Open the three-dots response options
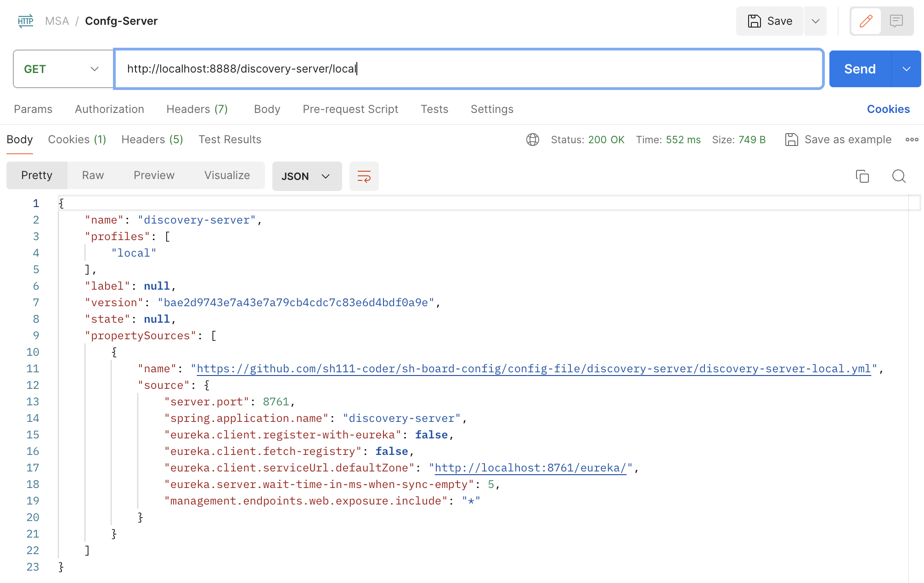The width and height of the screenshot is (924, 583). [912, 140]
